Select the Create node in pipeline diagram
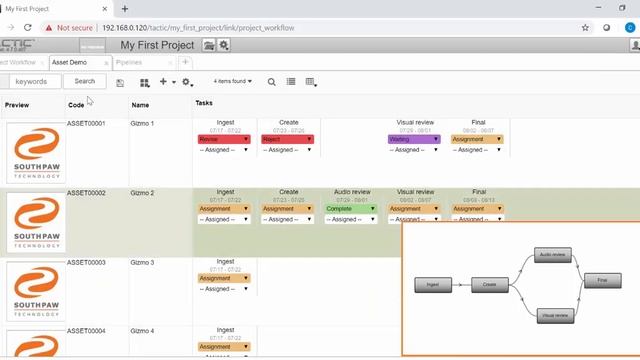The width and height of the screenshot is (640, 360). pyautogui.click(x=489, y=284)
